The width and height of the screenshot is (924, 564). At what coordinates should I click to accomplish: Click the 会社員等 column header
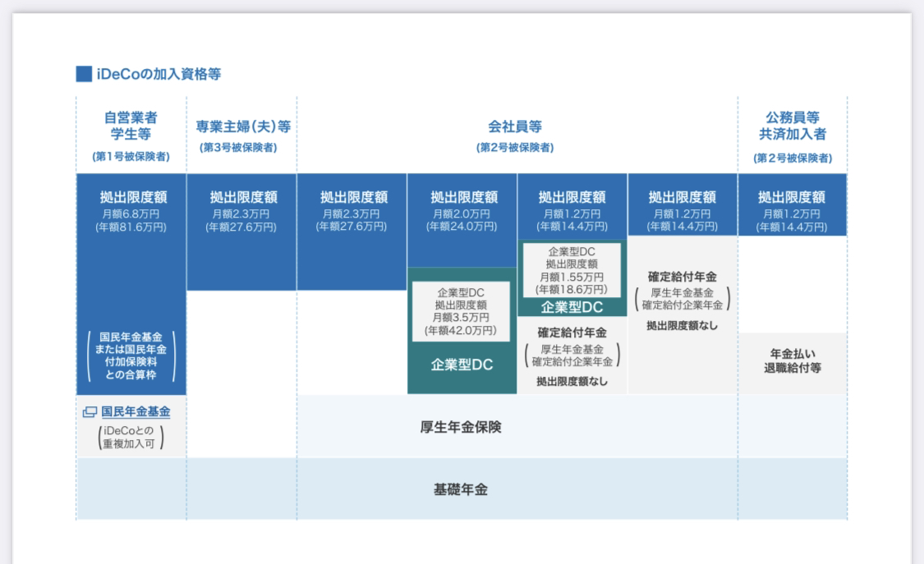[x=515, y=126]
